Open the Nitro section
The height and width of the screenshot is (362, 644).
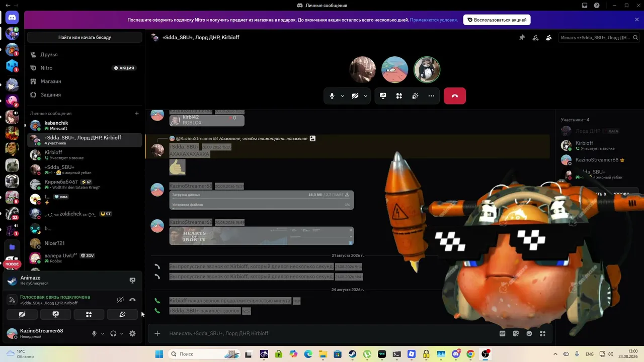point(85,68)
